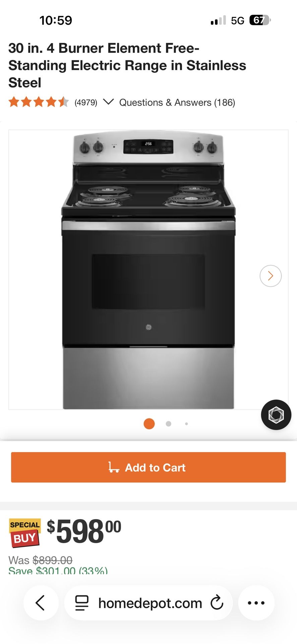Tap the Special Buy badge
The image size is (297, 644).
(25, 533)
